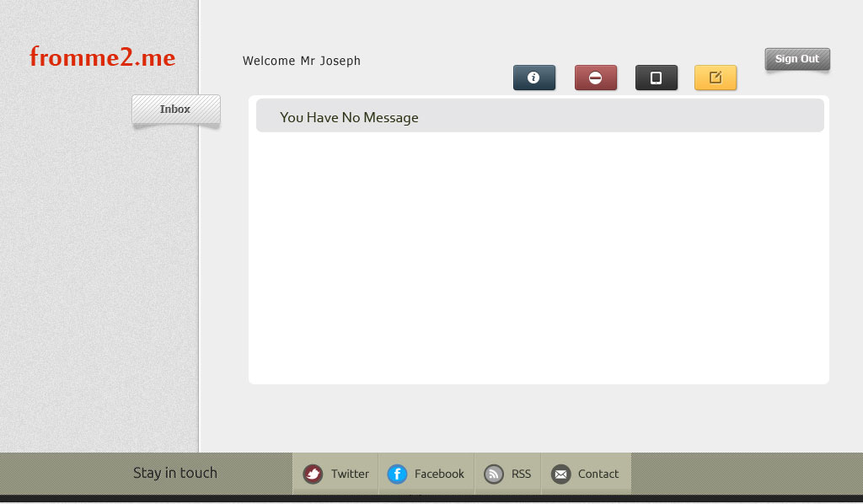
Task: Click the Contact envelope icon
Action: [560, 474]
